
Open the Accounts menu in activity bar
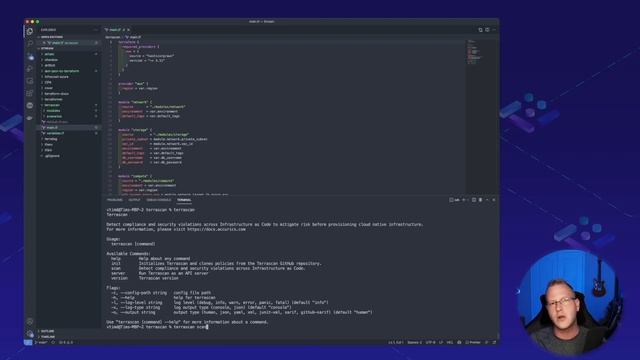(x=30, y=322)
